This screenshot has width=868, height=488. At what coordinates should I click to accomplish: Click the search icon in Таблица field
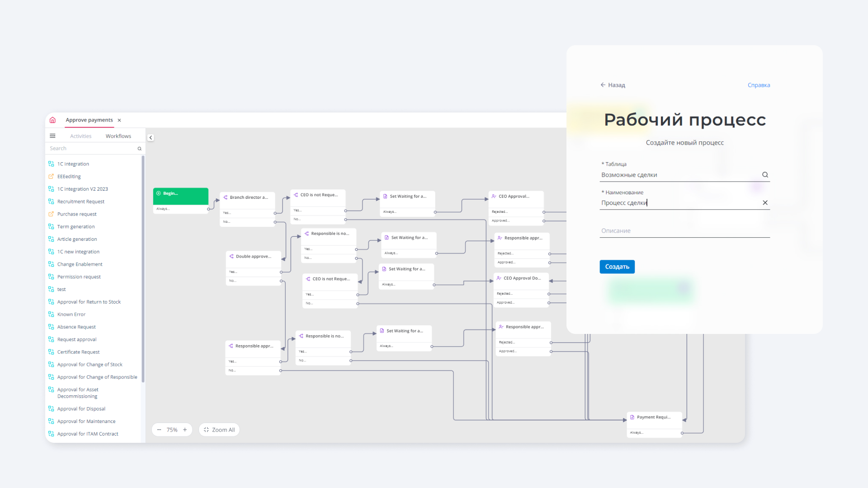(765, 174)
